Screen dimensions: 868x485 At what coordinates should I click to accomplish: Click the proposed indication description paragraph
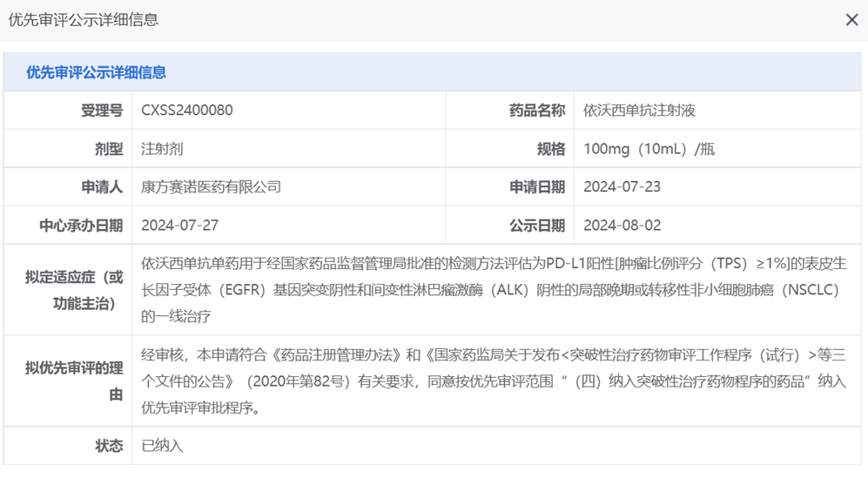point(493,290)
